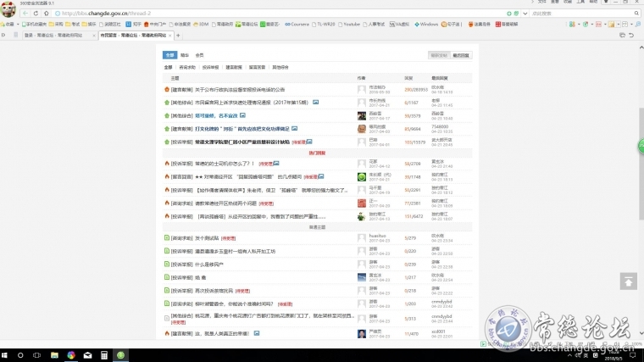Open the 文件 menu
644x362 pixels.
tap(541, 2)
